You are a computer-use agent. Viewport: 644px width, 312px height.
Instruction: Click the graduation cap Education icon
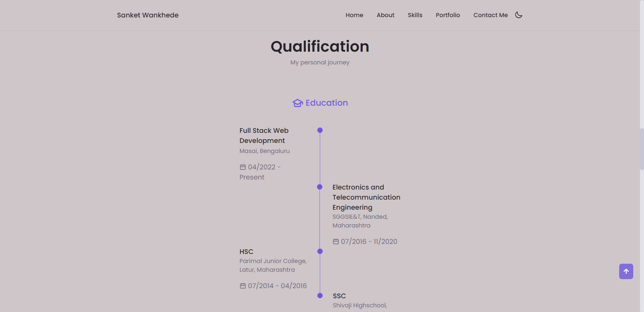coord(297,103)
